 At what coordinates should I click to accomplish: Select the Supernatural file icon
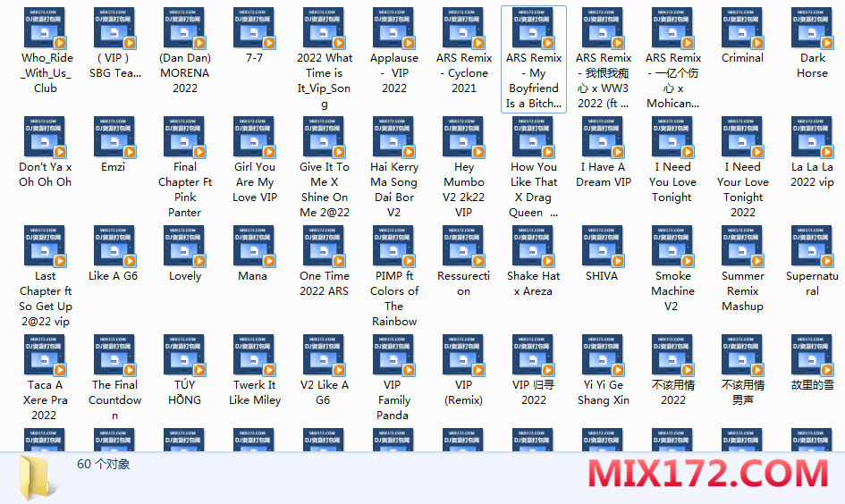coord(812,246)
